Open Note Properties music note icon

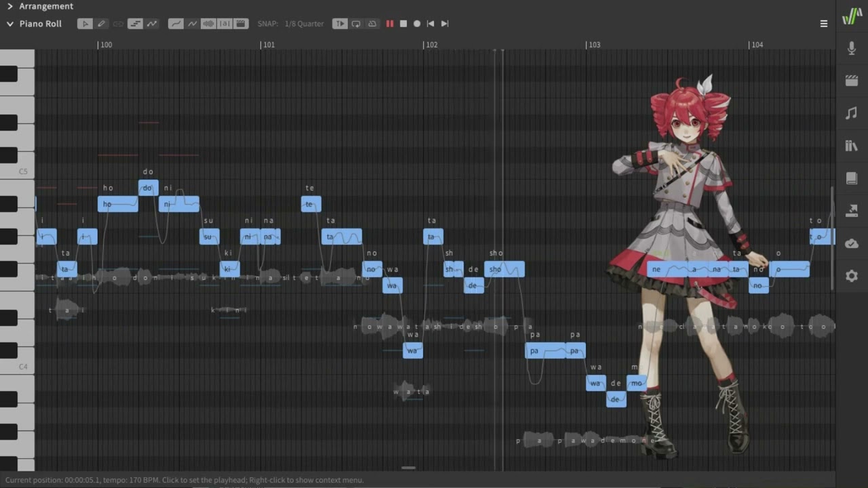(x=852, y=113)
